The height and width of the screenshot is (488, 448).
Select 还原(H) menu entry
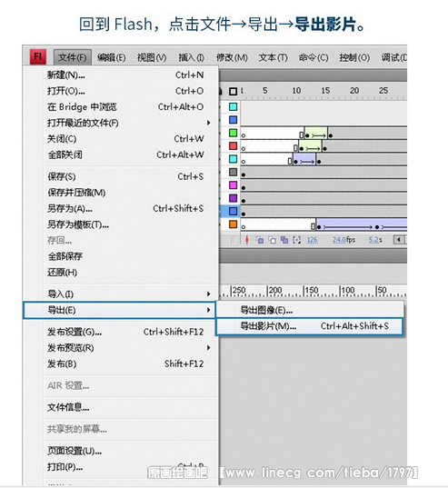click(120, 273)
